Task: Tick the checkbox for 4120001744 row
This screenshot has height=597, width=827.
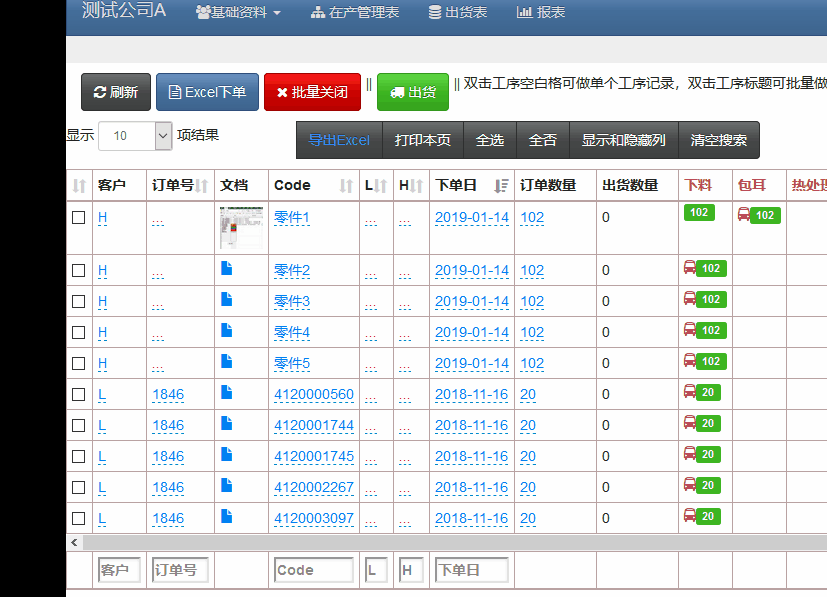Action: [x=79, y=426]
